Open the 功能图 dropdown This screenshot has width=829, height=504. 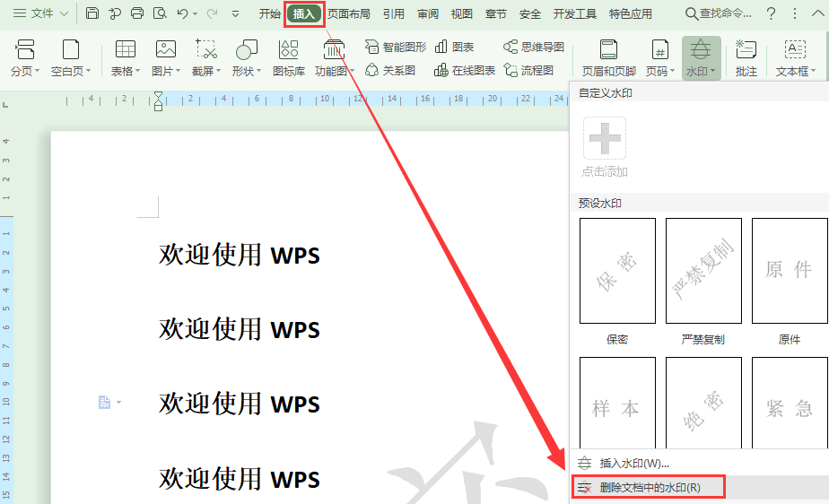pos(334,57)
